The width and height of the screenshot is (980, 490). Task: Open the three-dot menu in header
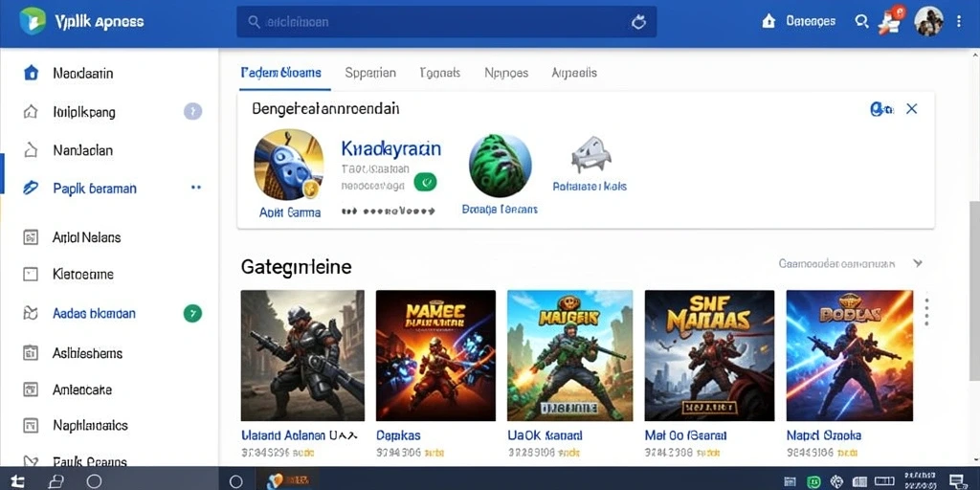[x=959, y=21]
